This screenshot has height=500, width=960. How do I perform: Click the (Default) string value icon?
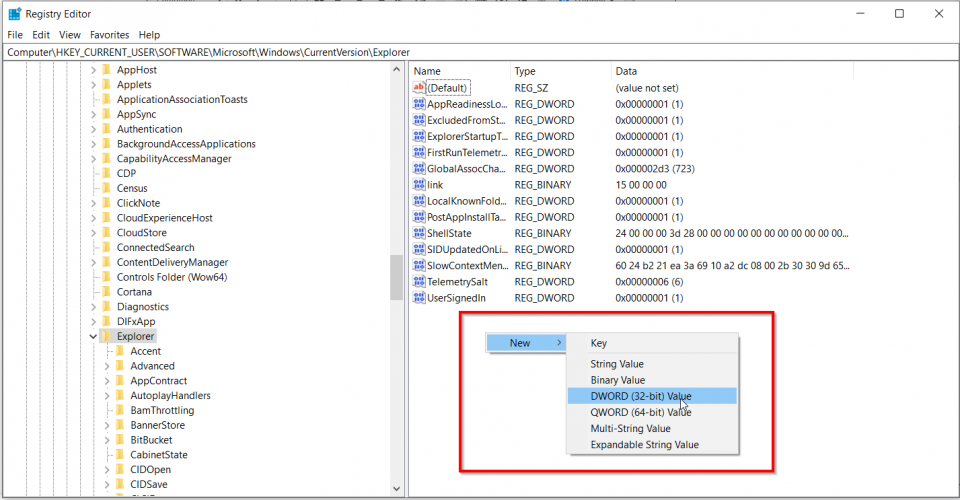[419, 88]
